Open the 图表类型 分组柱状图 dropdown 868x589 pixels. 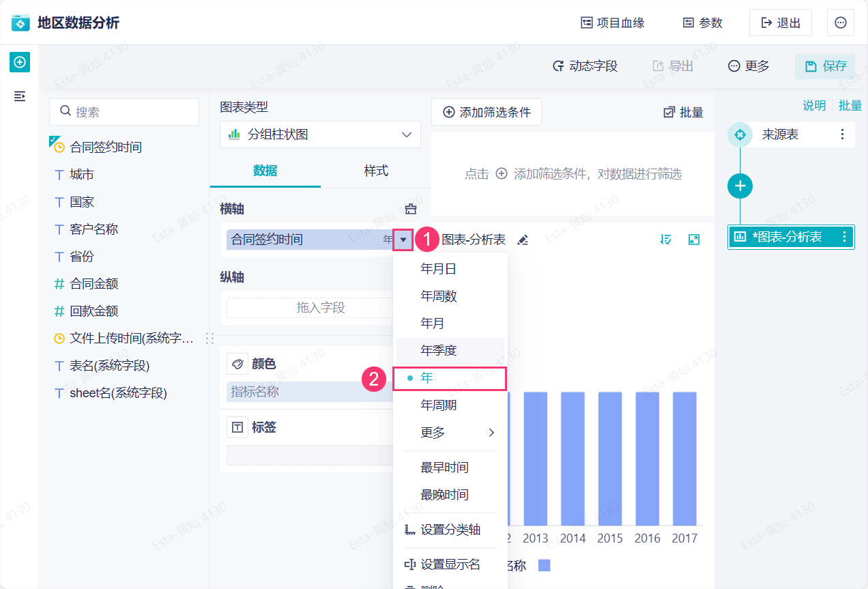click(x=320, y=134)
